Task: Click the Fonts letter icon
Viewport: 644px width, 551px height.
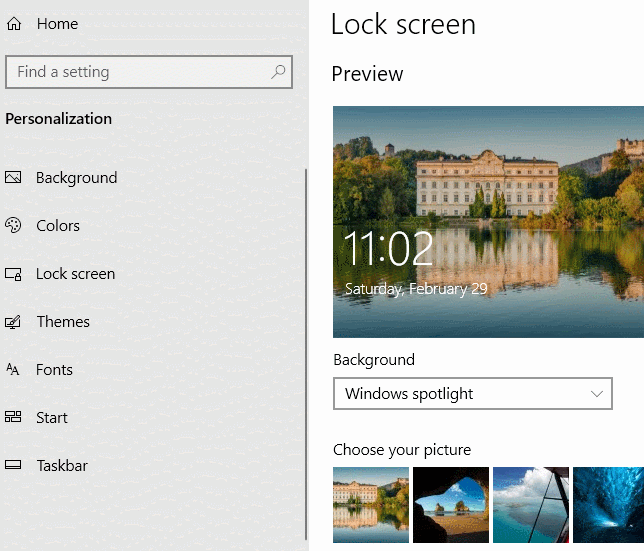Action: 13,370
